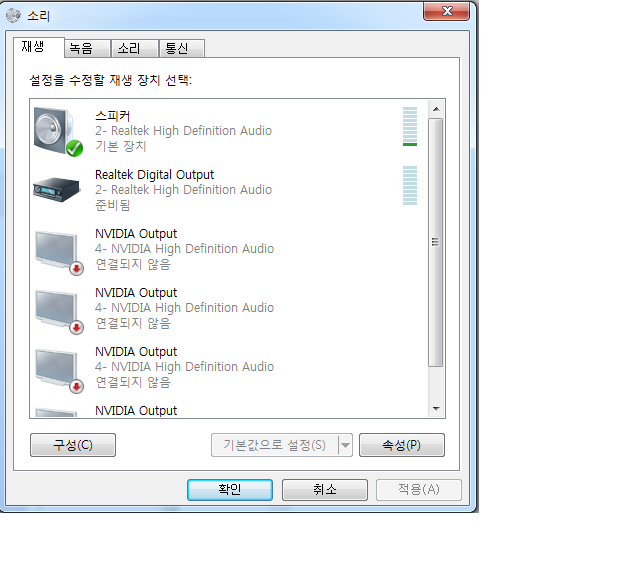Select the '스피커' device name text
Screen dimensions: 640x561
(x=113, y=116)
